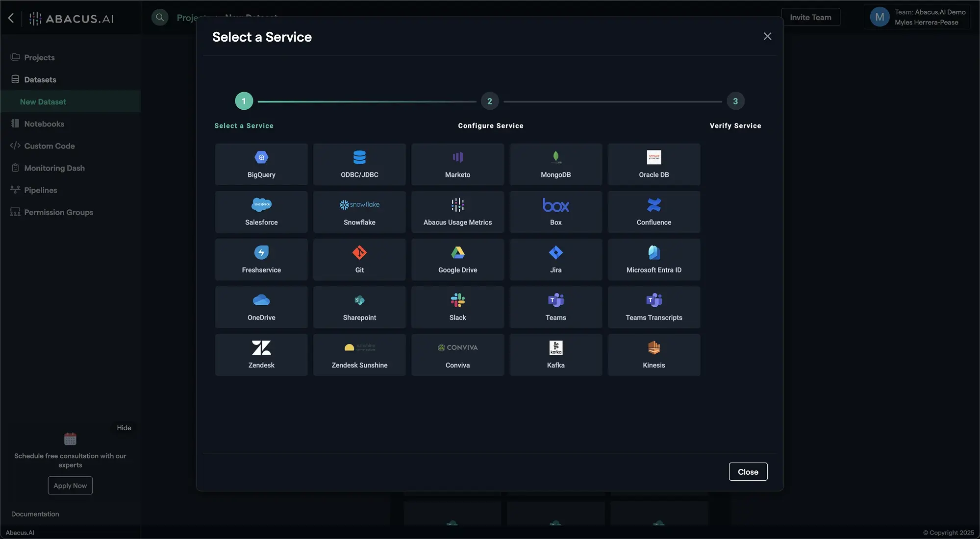
Task: Click the search magnifier icon
Action: (x=159, y=18)
